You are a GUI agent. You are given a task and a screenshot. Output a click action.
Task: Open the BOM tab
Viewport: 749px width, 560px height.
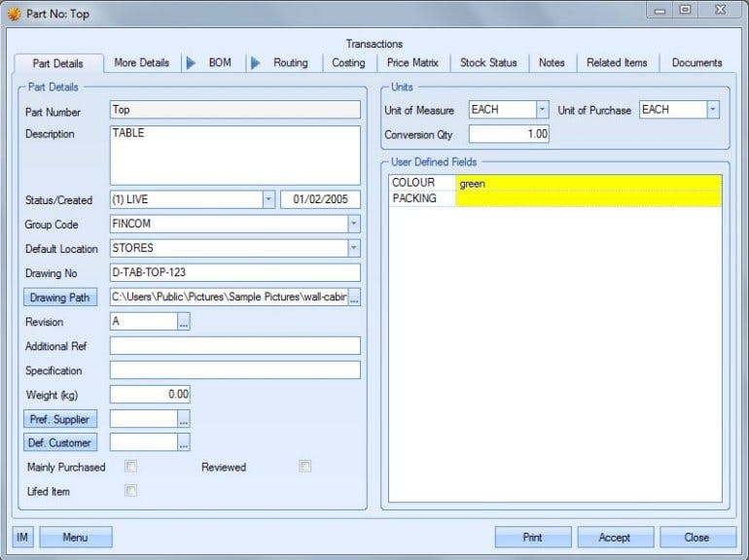[220, 63]
